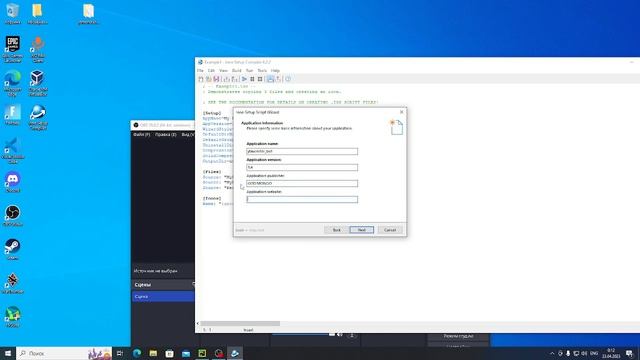Image resolution: width=640 pixels, height=360 pixels.
Task: Click the volume icon in system tray
Action: pos(584,353)
